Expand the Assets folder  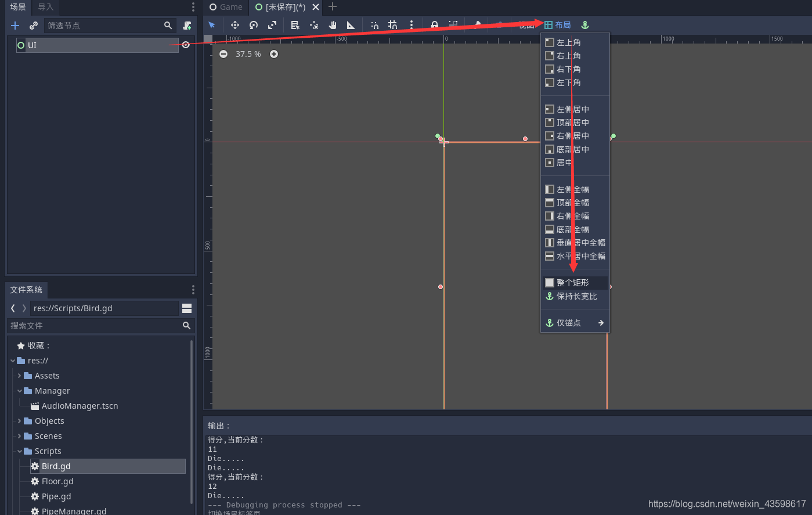click(20, 376)
